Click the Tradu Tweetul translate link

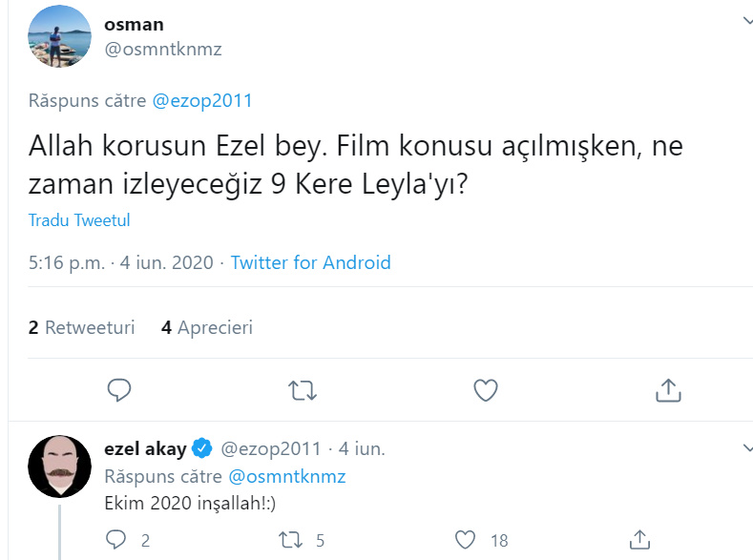point(79,220)
